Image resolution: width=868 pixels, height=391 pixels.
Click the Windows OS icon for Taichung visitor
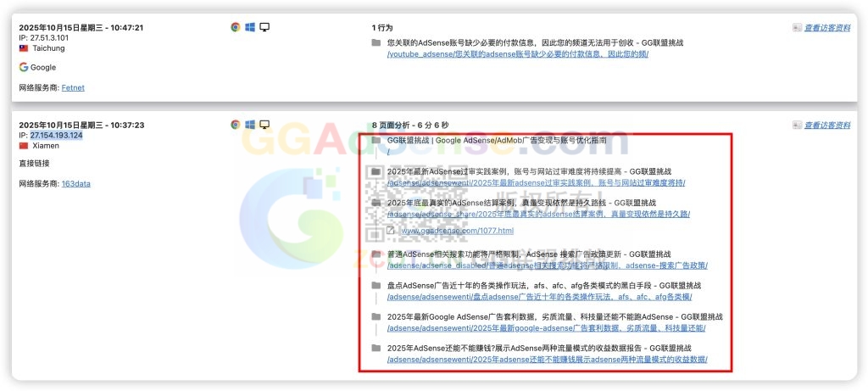tap(250, 27)
